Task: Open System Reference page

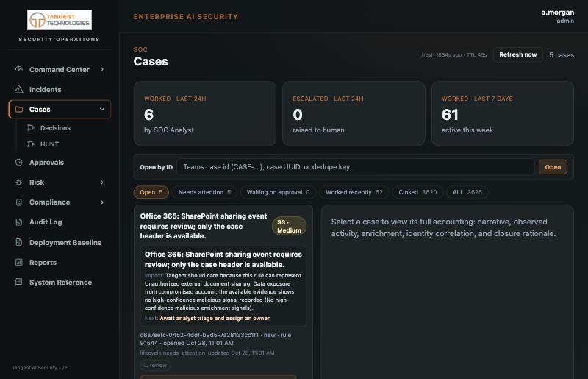Action: pyautogui.click(x=60, y=282)
